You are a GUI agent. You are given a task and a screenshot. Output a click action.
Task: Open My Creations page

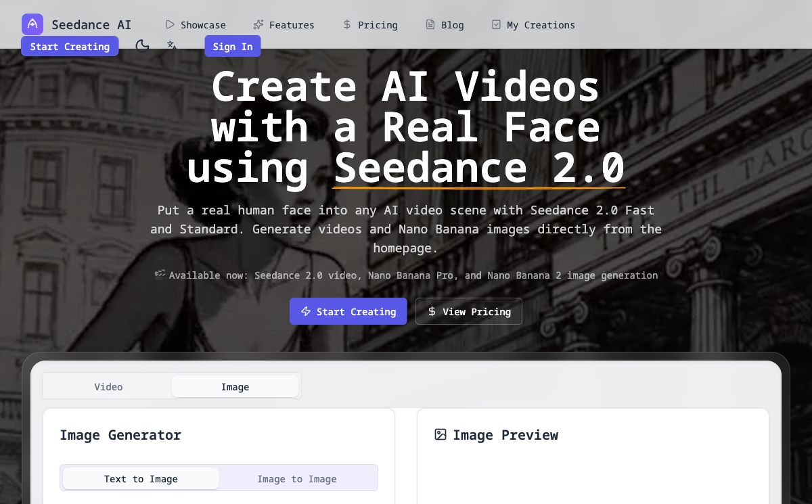533,24
